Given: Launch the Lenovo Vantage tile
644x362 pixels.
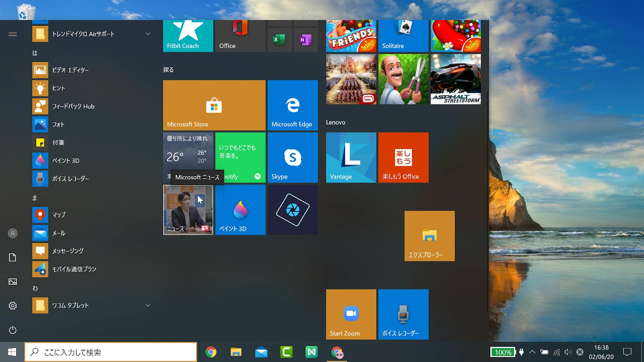Looking at the screenshot, I should (x=351, y=158).
